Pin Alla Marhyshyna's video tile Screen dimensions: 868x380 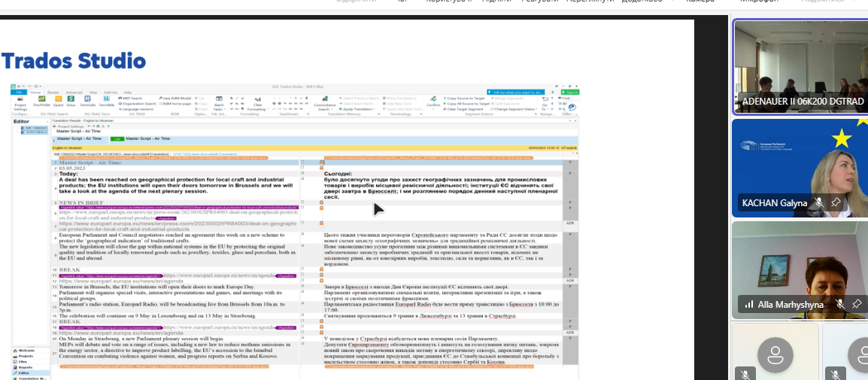[857, 304]
